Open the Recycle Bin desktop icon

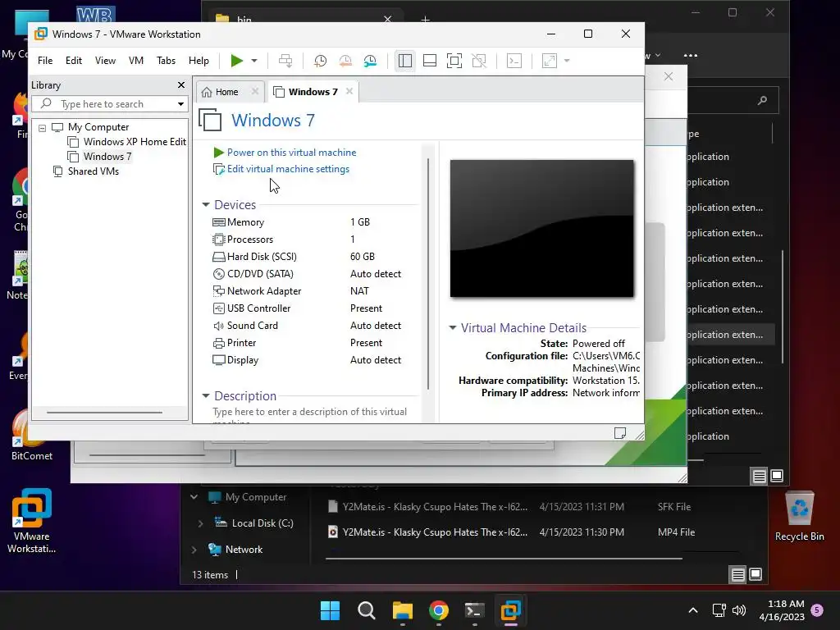pos(800,517)
